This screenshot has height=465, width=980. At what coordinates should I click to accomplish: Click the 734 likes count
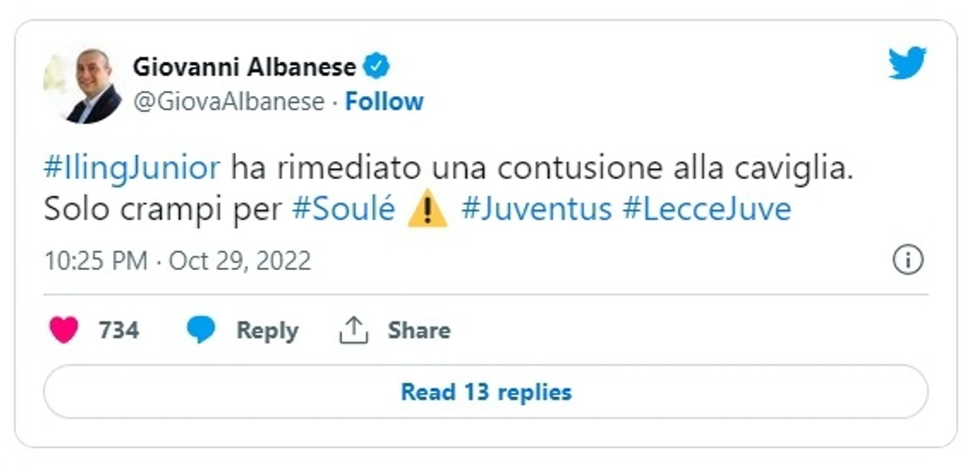(119, 330)
